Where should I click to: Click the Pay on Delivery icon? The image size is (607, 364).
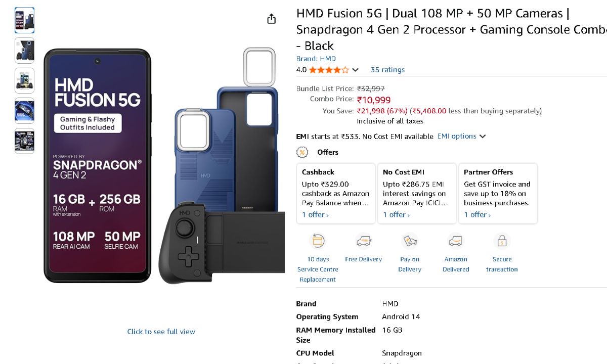pyautogui.click(x=409, y=241)
